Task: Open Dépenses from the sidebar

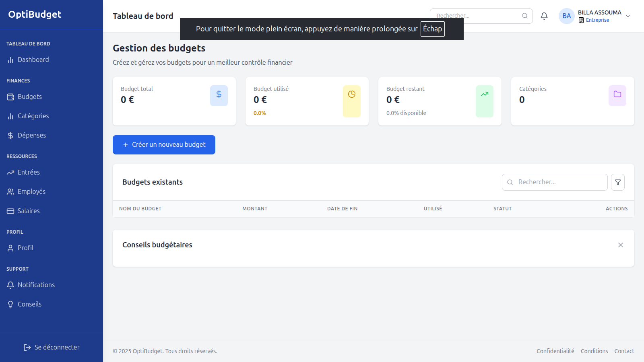Action: click(x=31, y=135)
